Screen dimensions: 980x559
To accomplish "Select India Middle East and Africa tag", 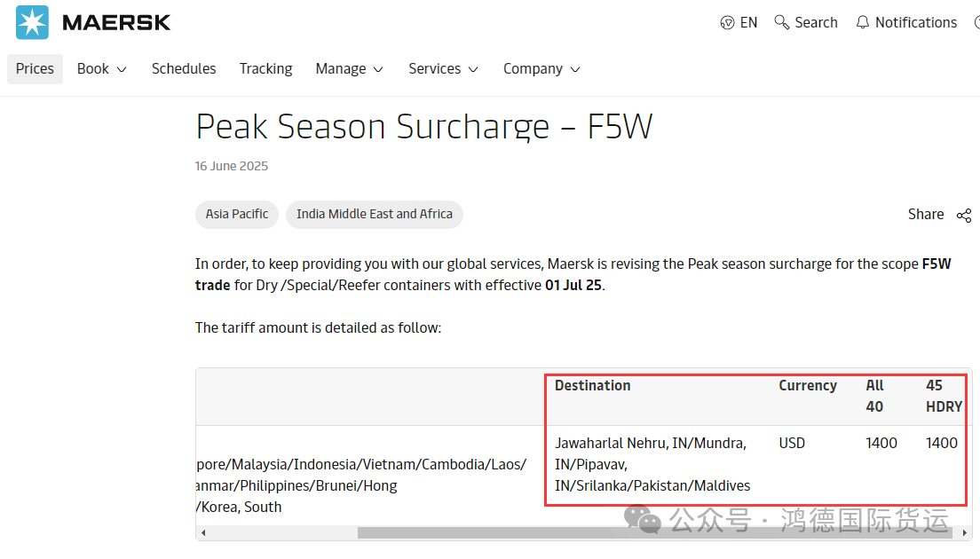I will coord(375,214).
